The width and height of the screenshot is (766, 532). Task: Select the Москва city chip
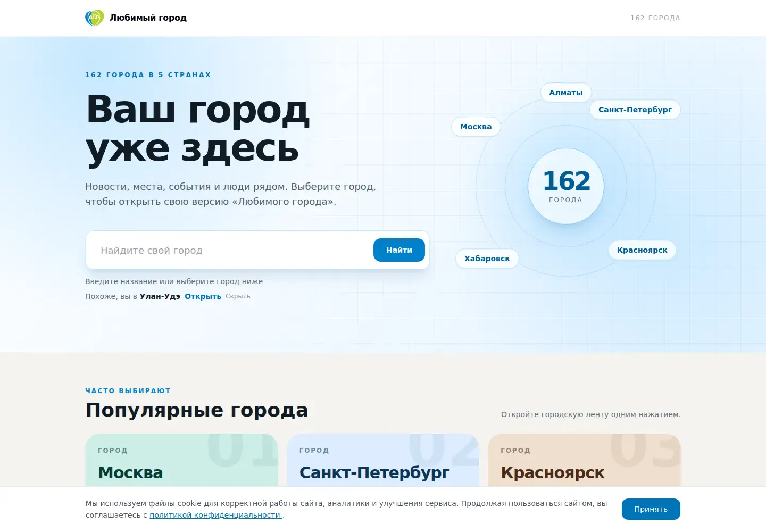coord(476,127)
